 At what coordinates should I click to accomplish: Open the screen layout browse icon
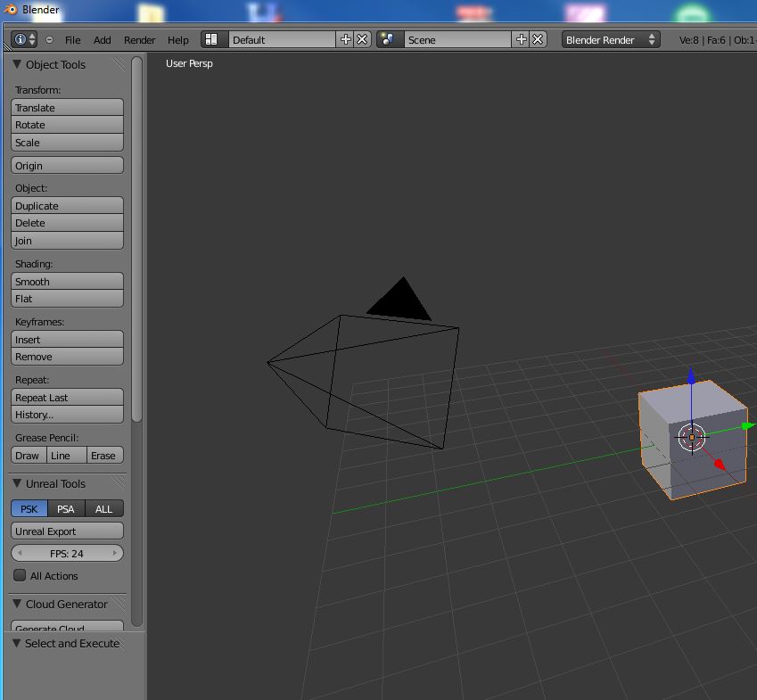(x=213, y=39)
